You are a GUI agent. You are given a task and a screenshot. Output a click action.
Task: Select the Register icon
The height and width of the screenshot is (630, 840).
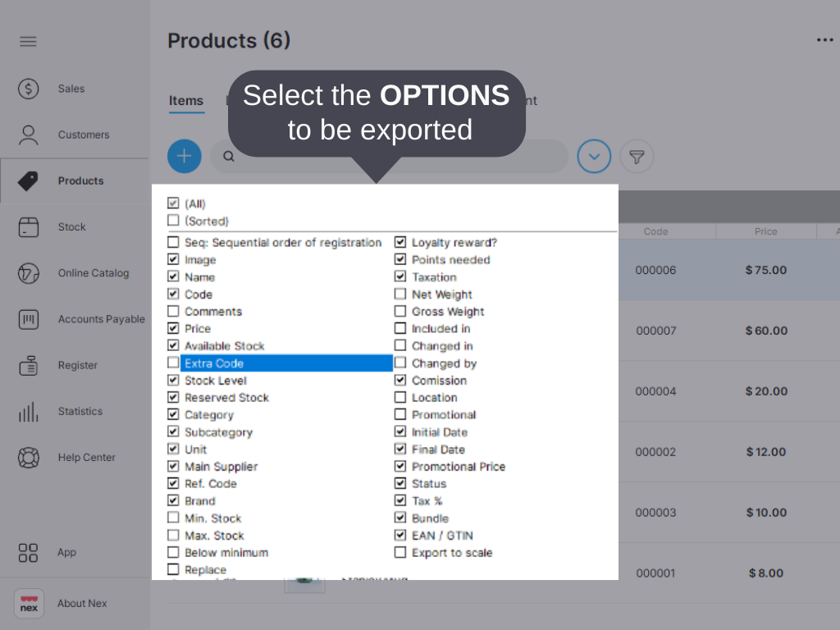29,365
